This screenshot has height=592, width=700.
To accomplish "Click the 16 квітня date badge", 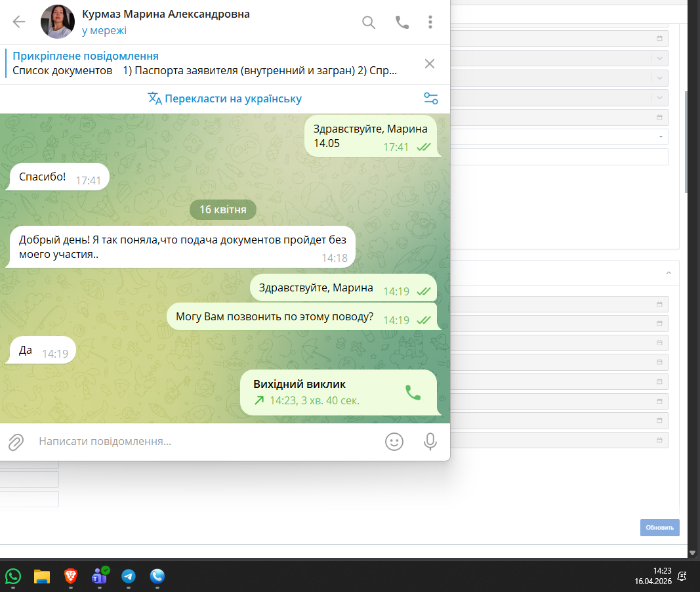I will (x=223, y=210).
